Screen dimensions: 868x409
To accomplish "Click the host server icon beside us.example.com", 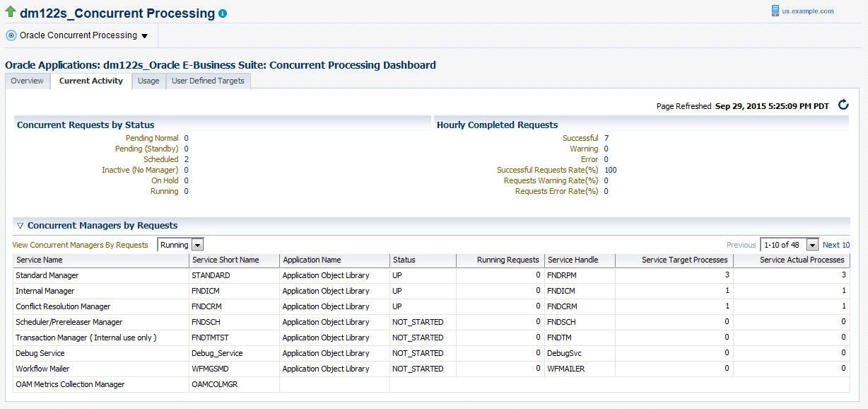I will (x=775, y=11).
